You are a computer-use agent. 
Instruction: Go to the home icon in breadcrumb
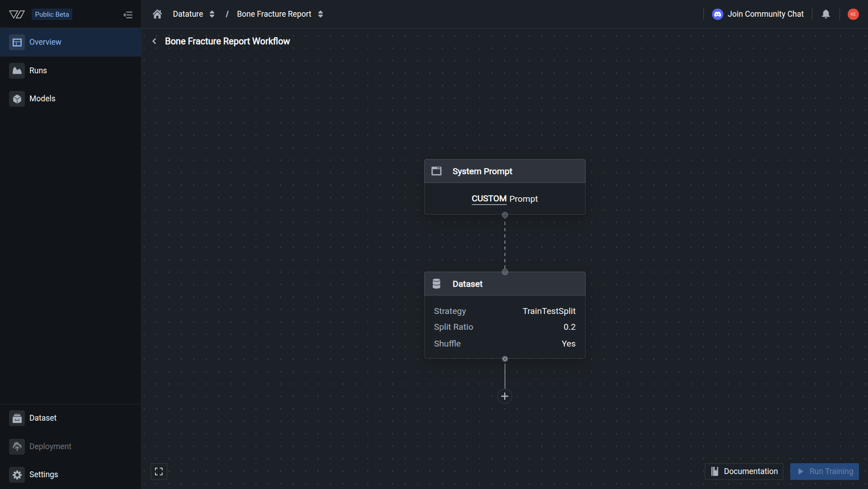click(157, 14)
